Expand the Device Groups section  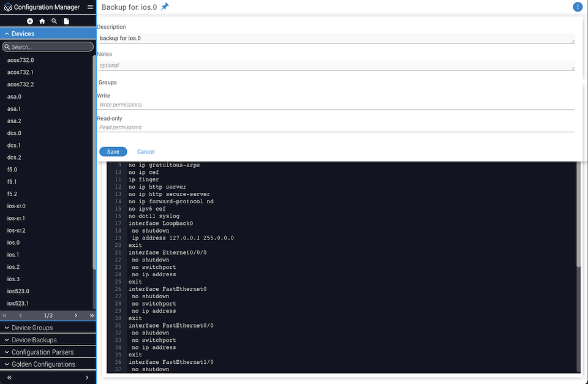point(48,328)
